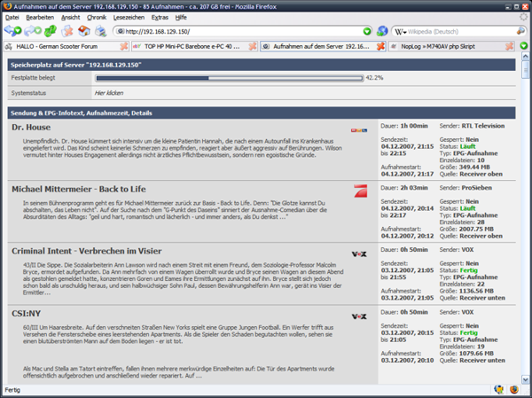The height and width of the screenshot is (398, 532).
Task: Click Criminal Intent - Verbrechen im Visier title
Action: click(x=87, y=251)
